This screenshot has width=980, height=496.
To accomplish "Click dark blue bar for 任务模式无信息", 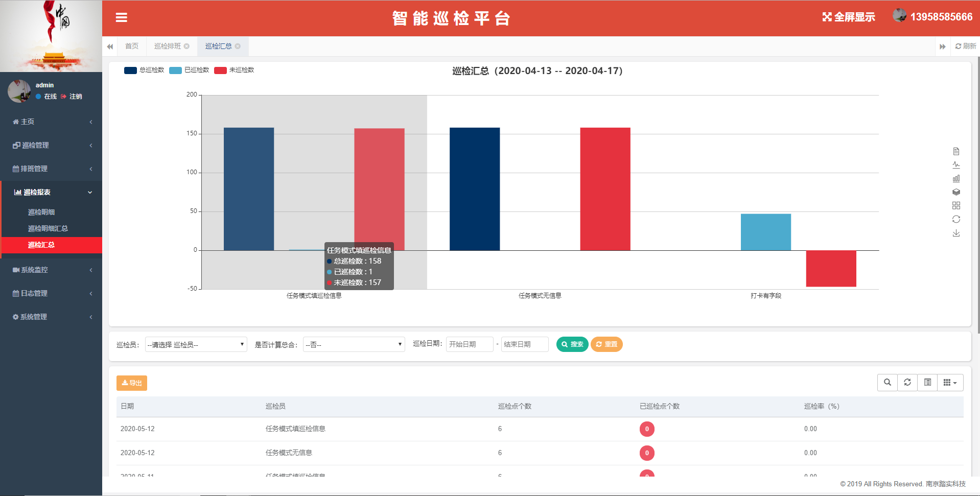I will pos(475,189).
